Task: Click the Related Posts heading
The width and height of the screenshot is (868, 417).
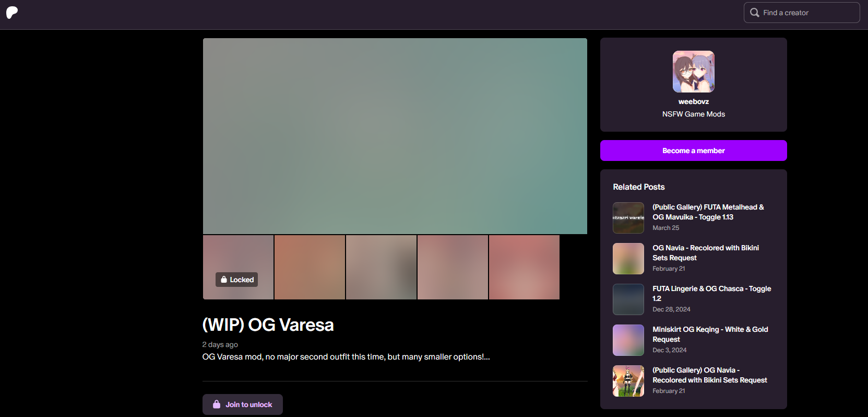Action: (x=639, y=187)
